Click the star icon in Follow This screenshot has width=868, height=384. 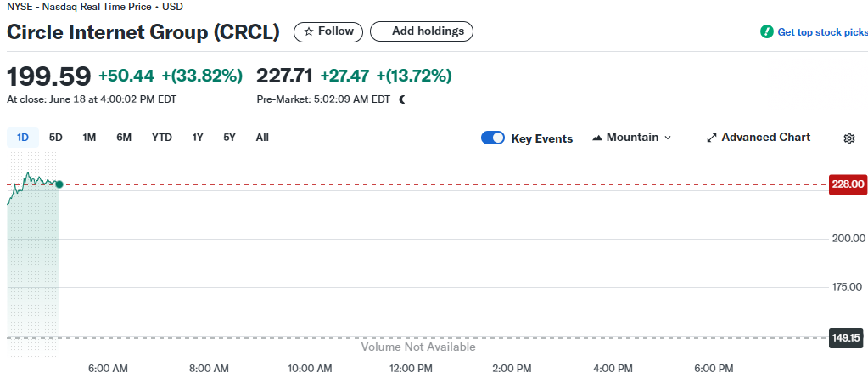coord(309,31)
